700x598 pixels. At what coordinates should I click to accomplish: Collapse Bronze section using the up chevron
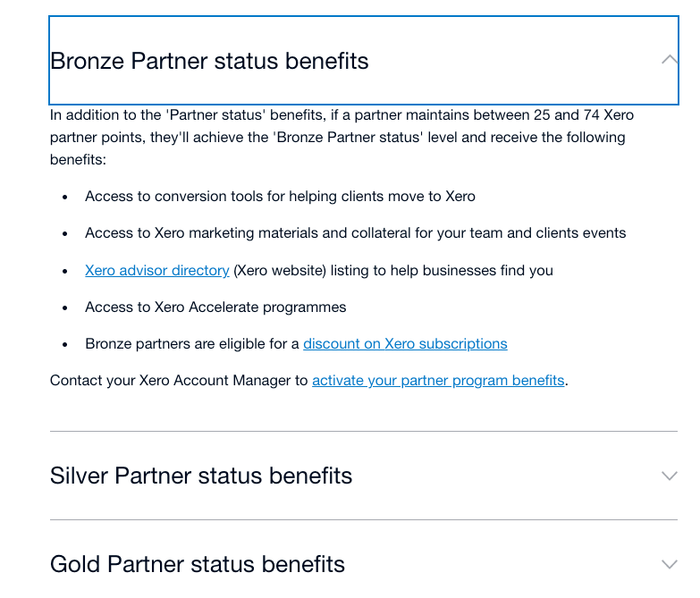click(670, 59)
